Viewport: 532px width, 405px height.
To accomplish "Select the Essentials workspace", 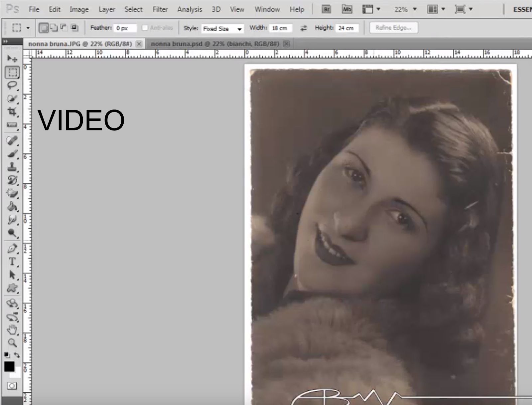I will 522,9.
